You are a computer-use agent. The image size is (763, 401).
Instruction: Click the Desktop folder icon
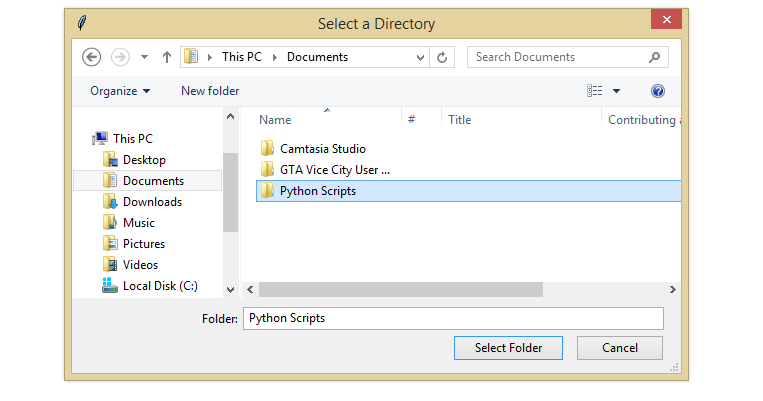[x=110, y=160]
